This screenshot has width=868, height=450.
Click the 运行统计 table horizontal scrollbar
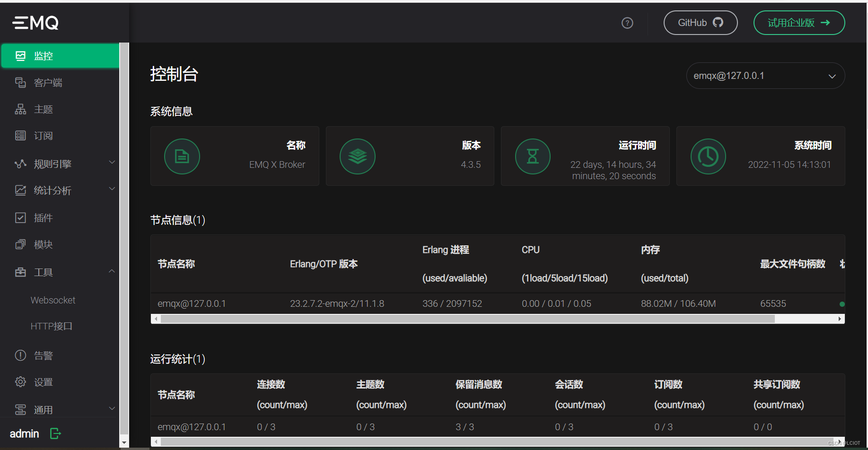(x=497, y=442)
